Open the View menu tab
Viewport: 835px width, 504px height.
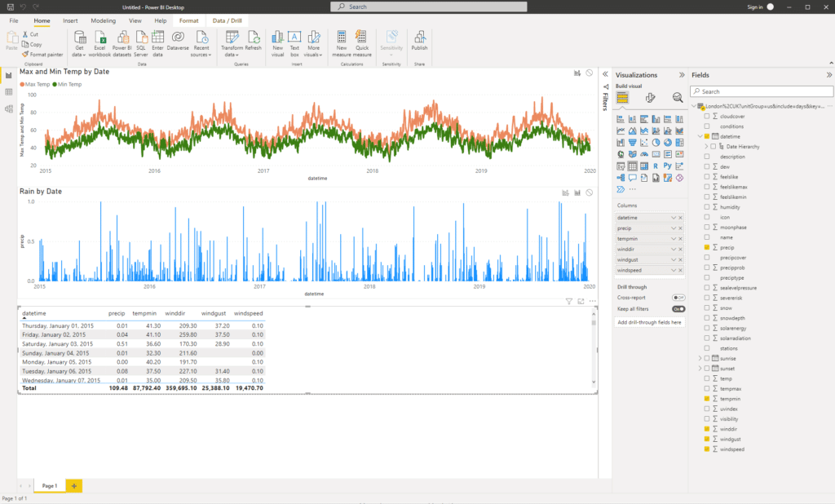135,20
